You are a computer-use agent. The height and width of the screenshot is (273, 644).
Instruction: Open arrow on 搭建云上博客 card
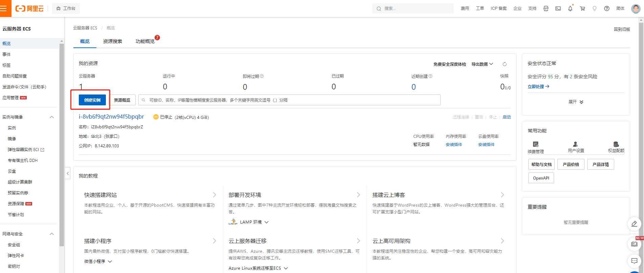502,195
